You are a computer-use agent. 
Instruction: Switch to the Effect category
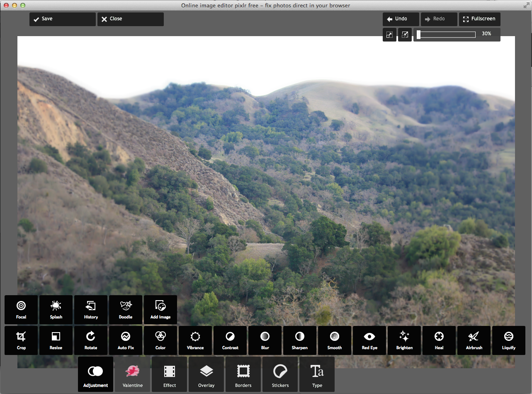click(170, 374)
